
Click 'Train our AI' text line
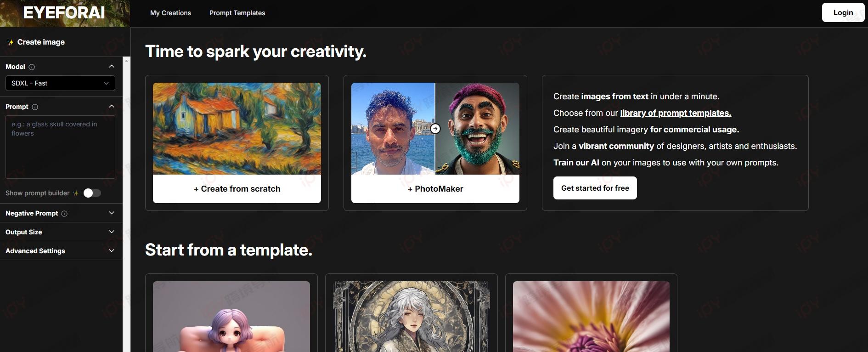click(666, 163)
